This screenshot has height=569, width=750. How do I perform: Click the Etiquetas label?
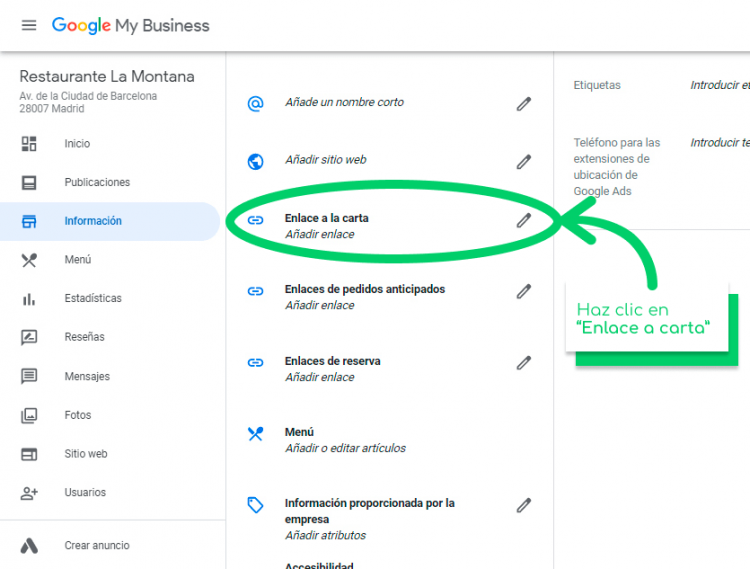coord(597,85)
